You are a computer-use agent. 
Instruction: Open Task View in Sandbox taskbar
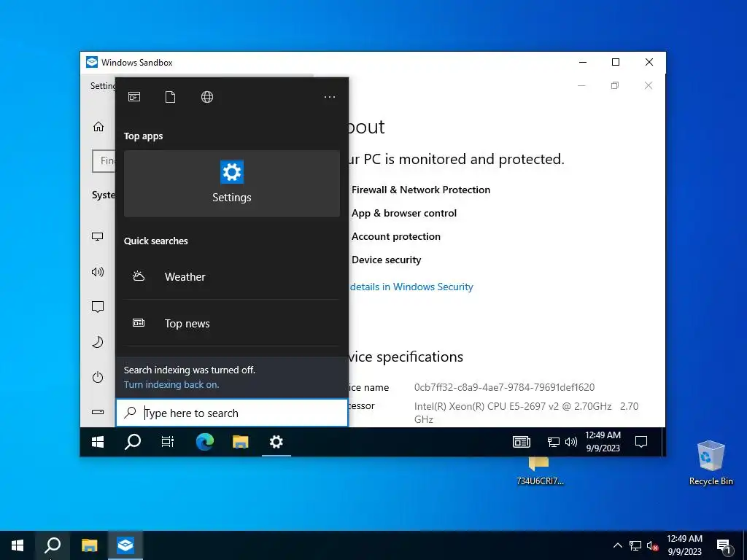click(168, 442)
